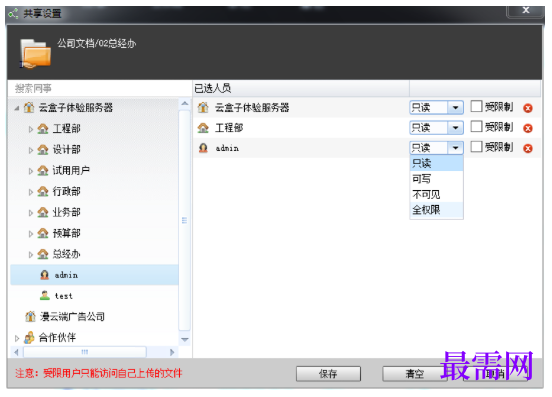The width and height of the screenshot is (552, 397).
Task: Remove admin with red delete icon
Action: 528,149
